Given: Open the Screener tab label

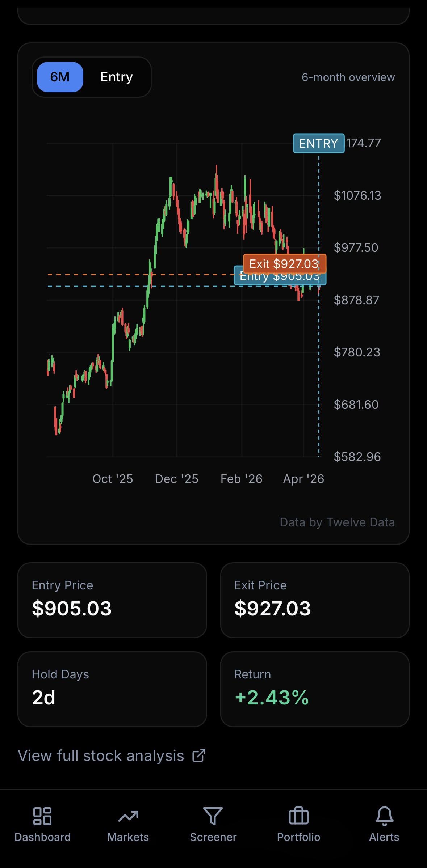Looking at the screenshot, I should coord(213,837).
